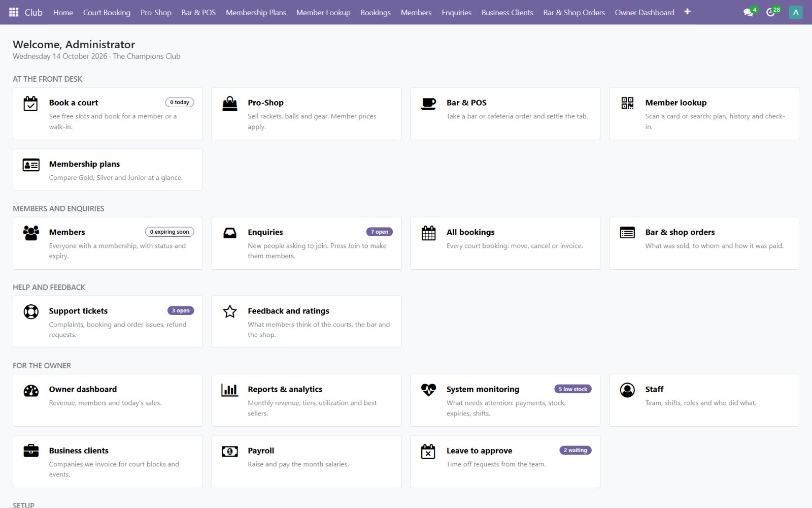Click the Support tickets lifebuoy icon
Screen dimensions: 812x508
click(31, 311)
